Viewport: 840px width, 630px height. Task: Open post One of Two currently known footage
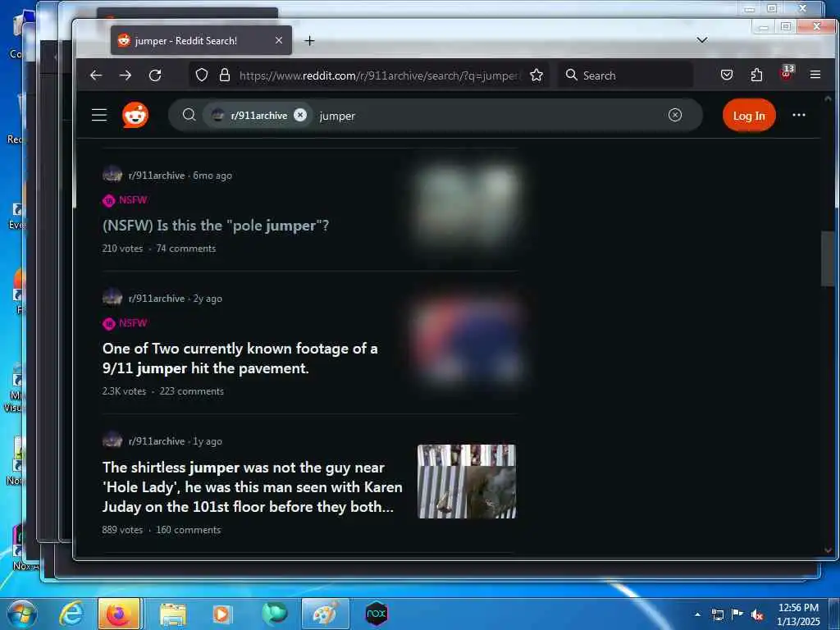[240, 358]
